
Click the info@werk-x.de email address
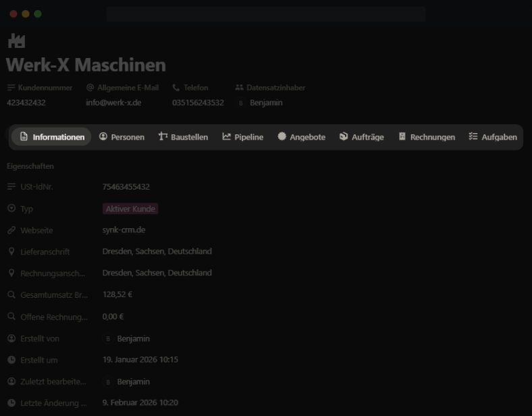[x=113, y=103]
